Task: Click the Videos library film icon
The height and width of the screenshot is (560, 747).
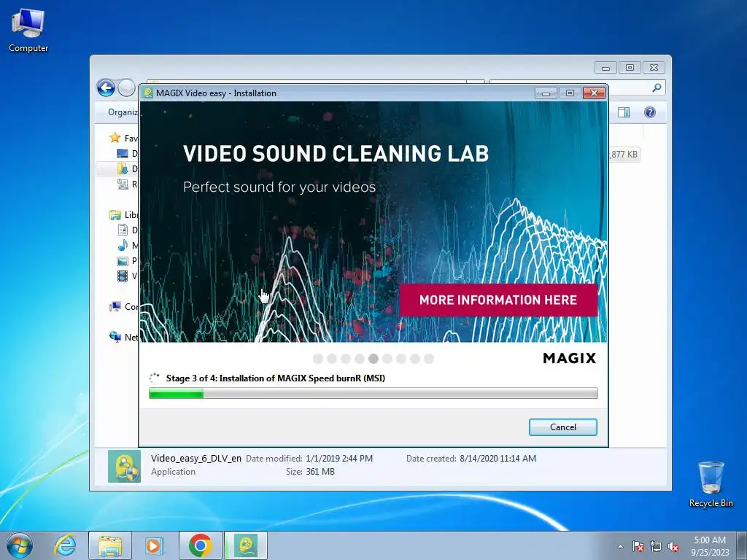Action: pos(123,276)
